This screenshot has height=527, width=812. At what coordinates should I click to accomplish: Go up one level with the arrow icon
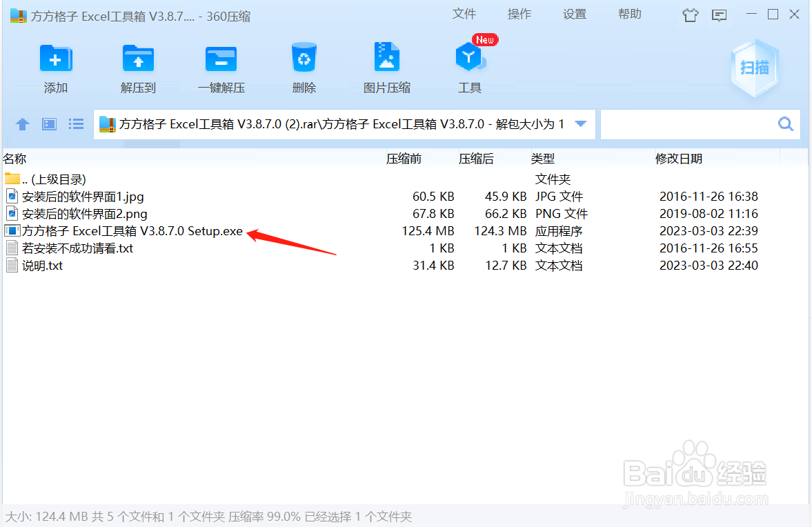[x=22, y=124]
